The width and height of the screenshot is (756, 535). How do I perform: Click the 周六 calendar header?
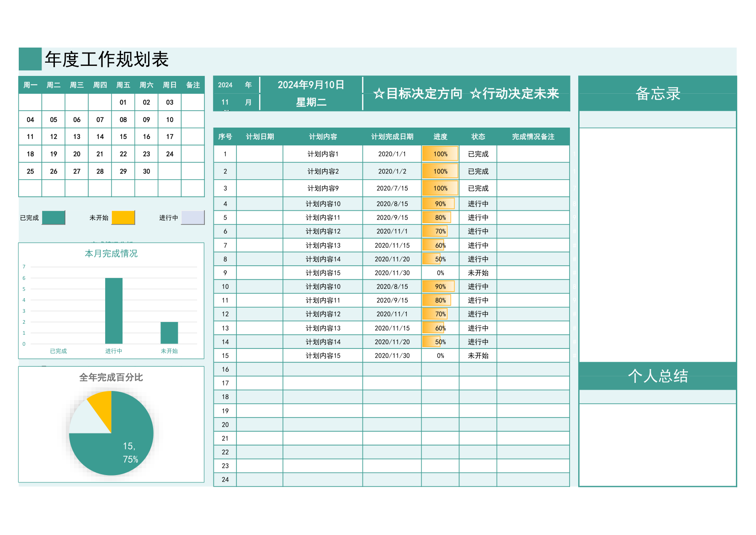tap(146, 85)
